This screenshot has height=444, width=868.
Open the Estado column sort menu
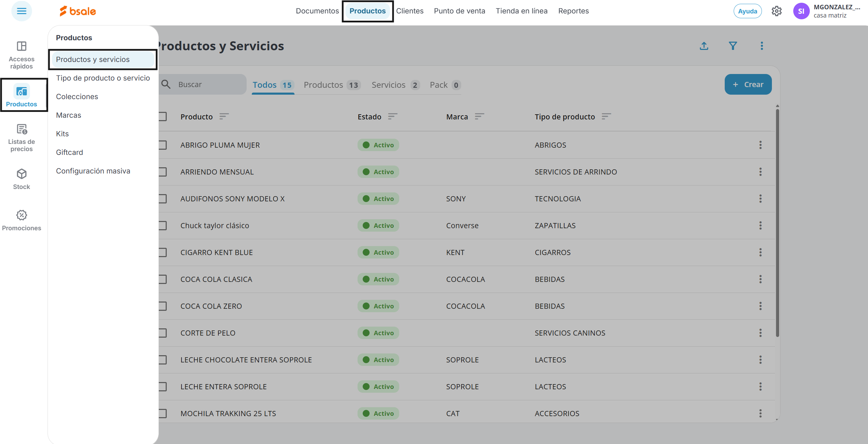point(392,117)
